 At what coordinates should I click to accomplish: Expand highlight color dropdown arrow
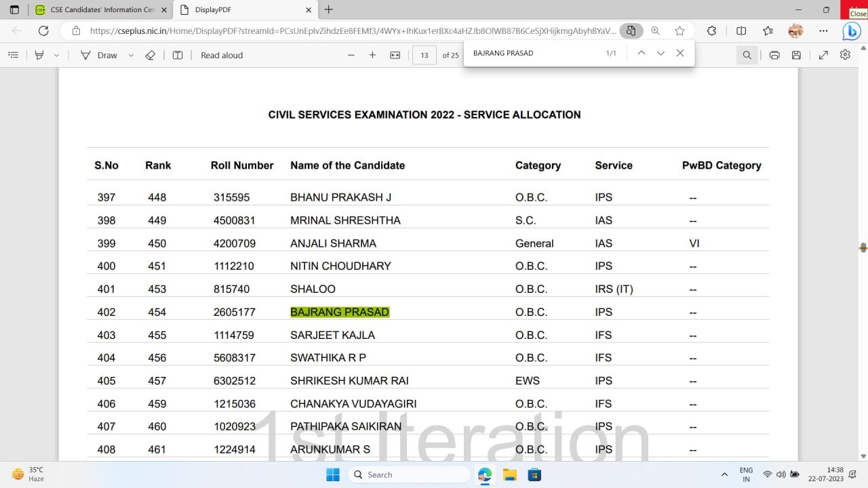[x=56, y=55]
